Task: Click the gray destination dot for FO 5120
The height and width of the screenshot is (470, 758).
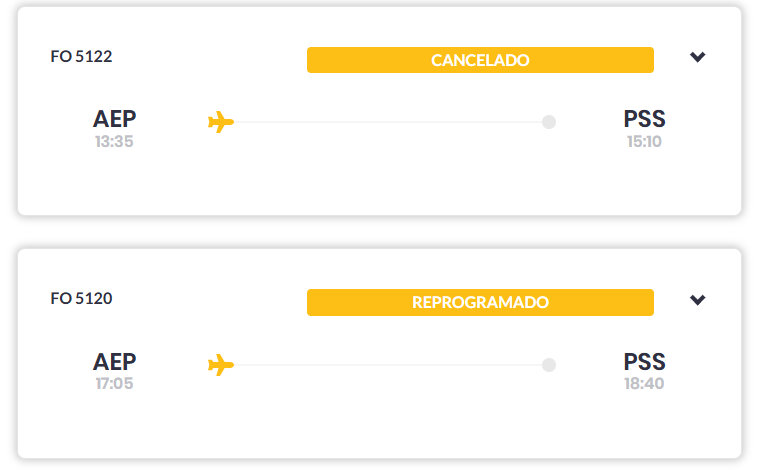Action: (x=548, y=365)
